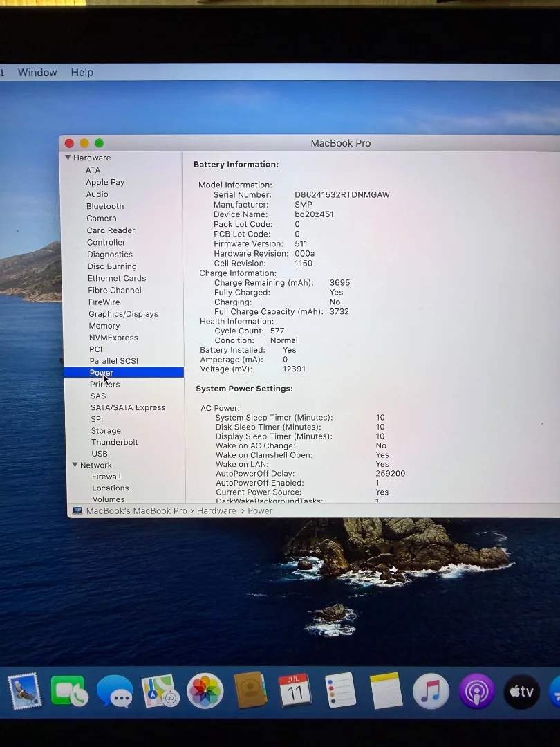
Task: Select Card Reader in the sidebar
Action: tap(111, 230)
